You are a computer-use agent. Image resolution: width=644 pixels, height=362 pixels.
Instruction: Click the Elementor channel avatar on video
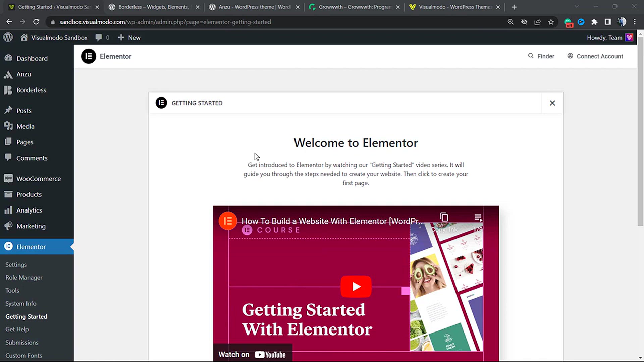[228, 221]
